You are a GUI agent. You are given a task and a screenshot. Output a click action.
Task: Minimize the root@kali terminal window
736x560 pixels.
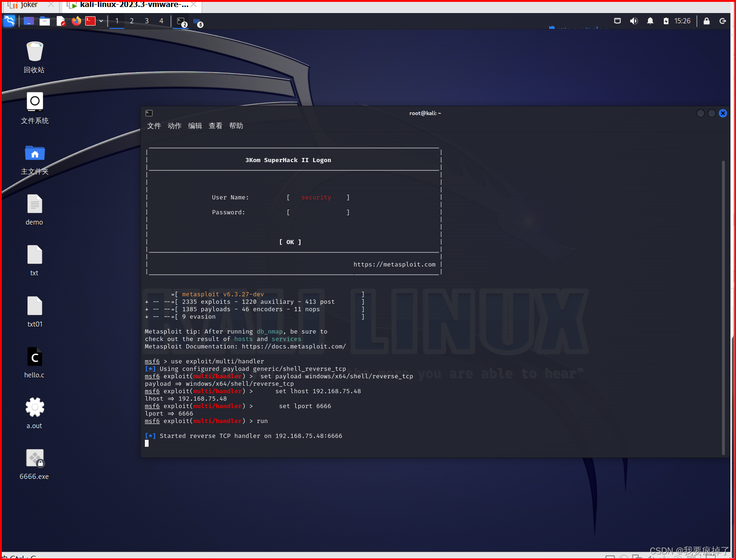click(x=701, y=113)
